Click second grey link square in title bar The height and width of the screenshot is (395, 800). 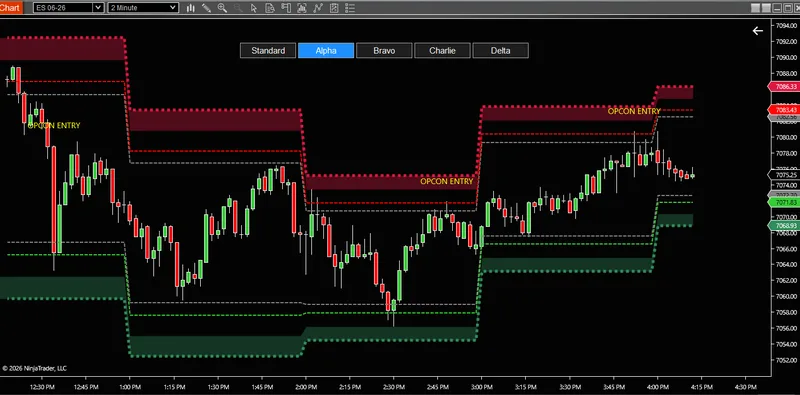(x=766, y=8)
